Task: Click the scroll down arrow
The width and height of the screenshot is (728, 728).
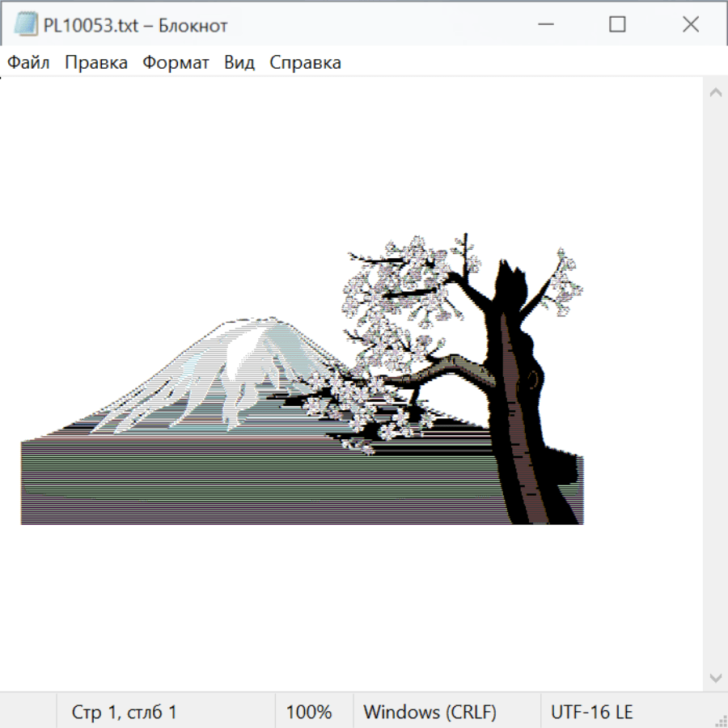Action: 715,677
